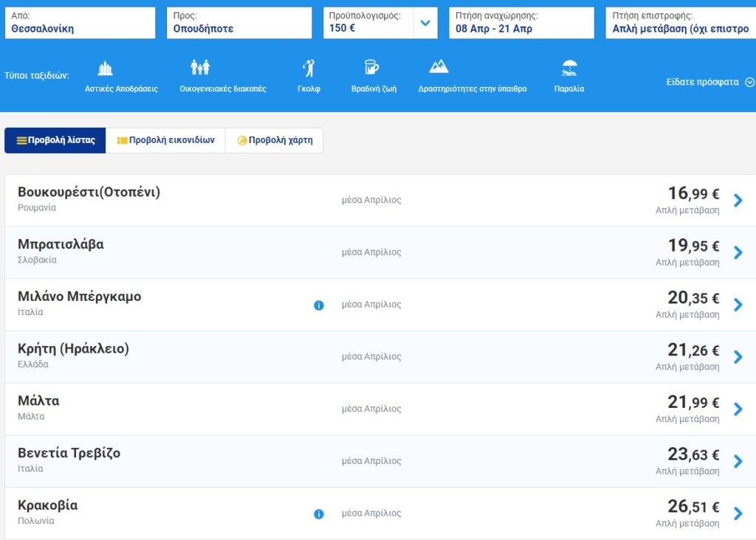Viewport: 756px width, 540px height.
Task: Switch to Προβολή χάρτη map view
Action: [274, 140]
